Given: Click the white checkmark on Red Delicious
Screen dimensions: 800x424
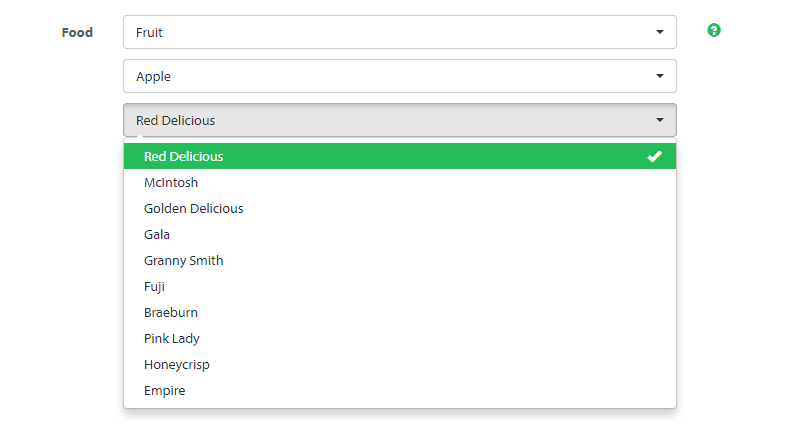Looking at the screenshot, I should tap(655, 157).
